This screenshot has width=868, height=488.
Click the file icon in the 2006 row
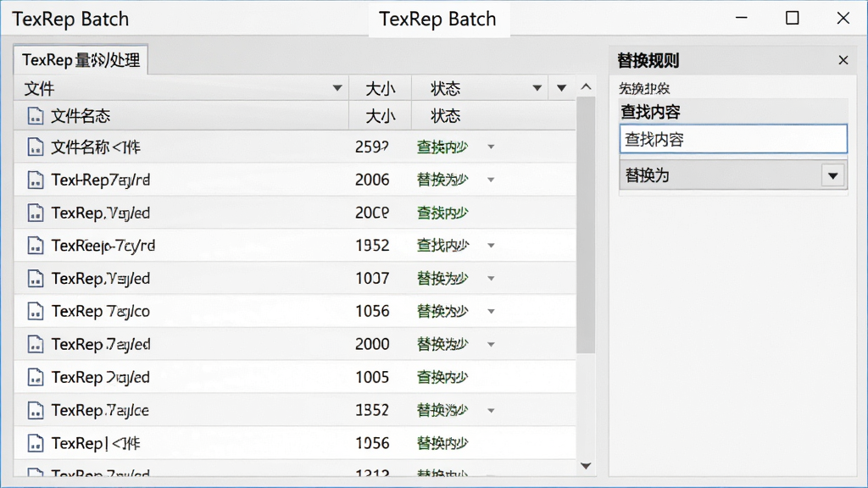tap(36, 180)
